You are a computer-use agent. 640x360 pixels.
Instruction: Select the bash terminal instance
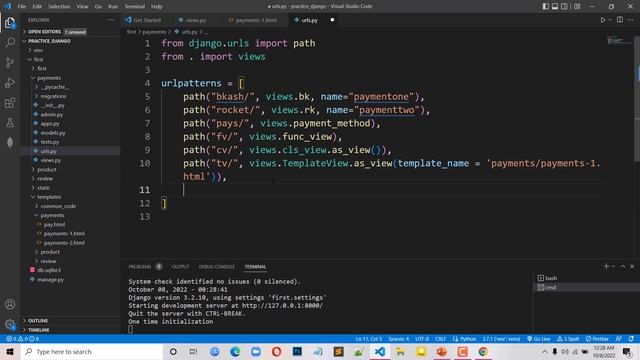(x=587, y=278)
